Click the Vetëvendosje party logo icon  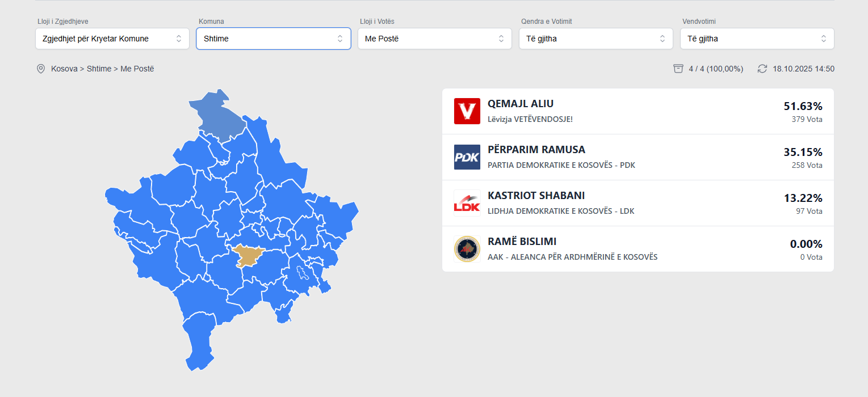tap(467, 111)
